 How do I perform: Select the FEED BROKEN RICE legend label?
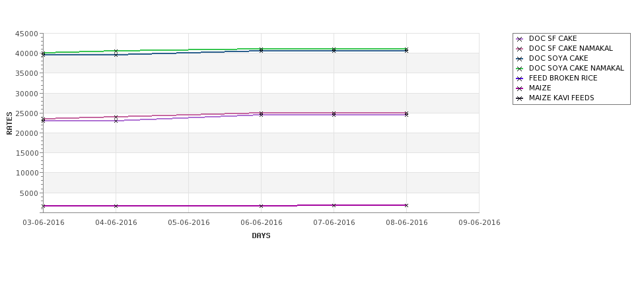[x=563, y=79]
